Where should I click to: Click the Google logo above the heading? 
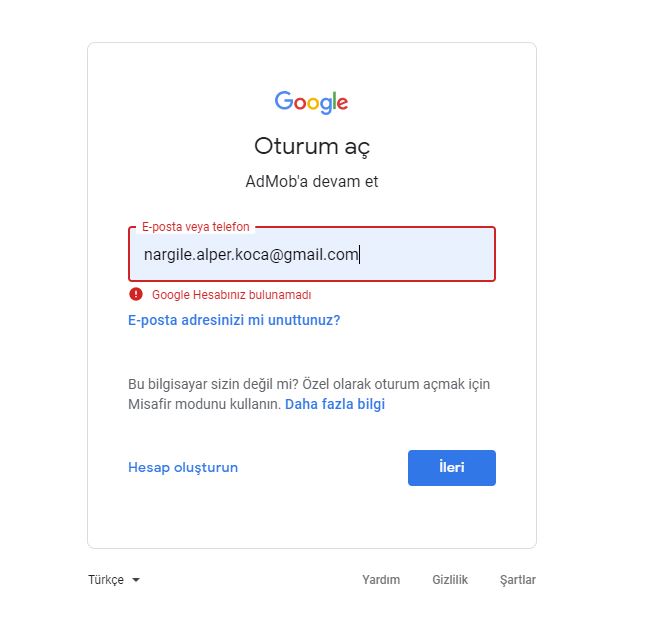(x=311, y=102)
